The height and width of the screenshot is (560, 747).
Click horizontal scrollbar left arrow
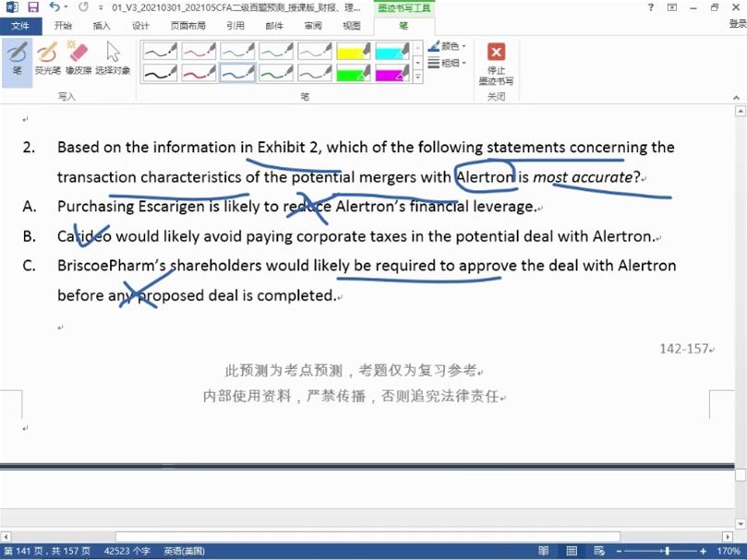coord(6,537)
